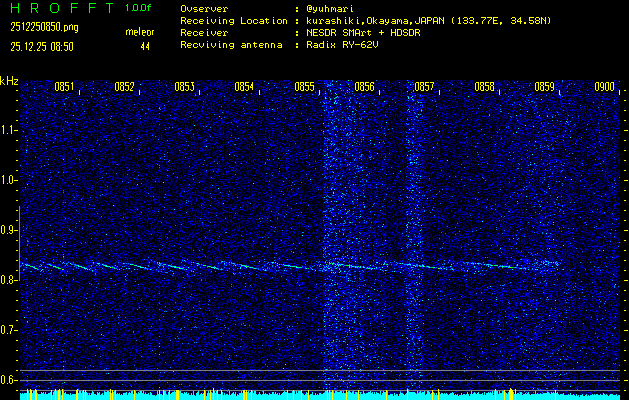Select the 0859 time marker
629x400 pixels.
tap(544, 87)
